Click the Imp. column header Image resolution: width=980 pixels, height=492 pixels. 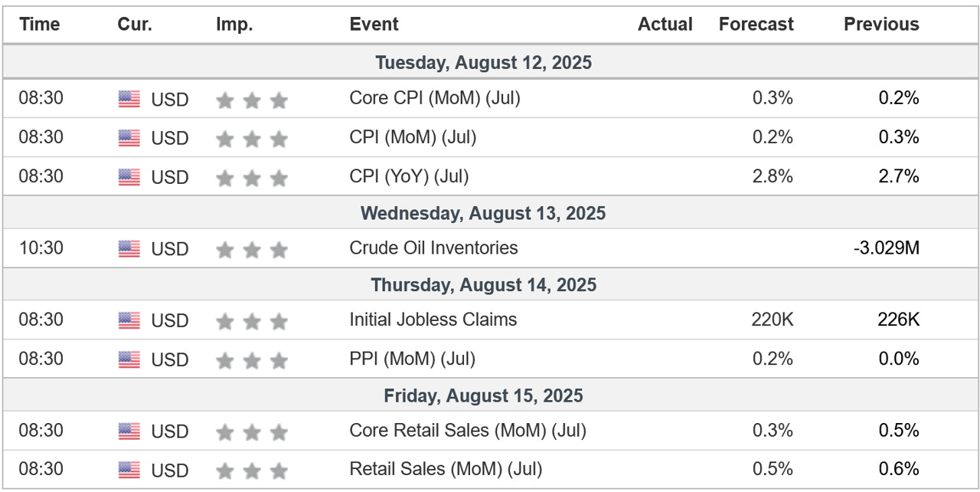pos(234,25)
